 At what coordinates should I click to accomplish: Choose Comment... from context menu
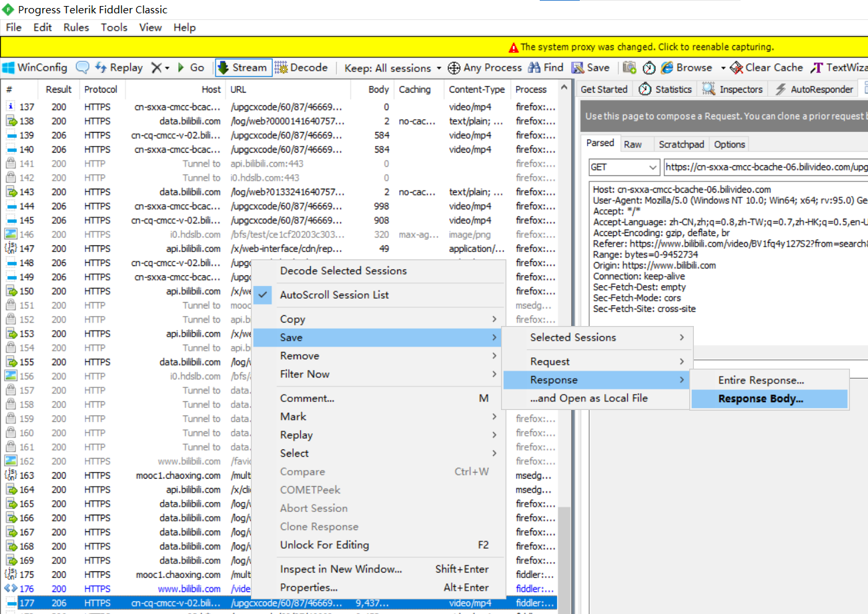click(378, 399)
